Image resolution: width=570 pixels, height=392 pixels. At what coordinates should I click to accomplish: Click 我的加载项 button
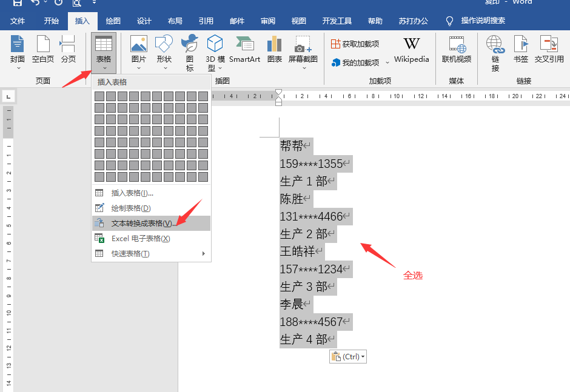355,62
